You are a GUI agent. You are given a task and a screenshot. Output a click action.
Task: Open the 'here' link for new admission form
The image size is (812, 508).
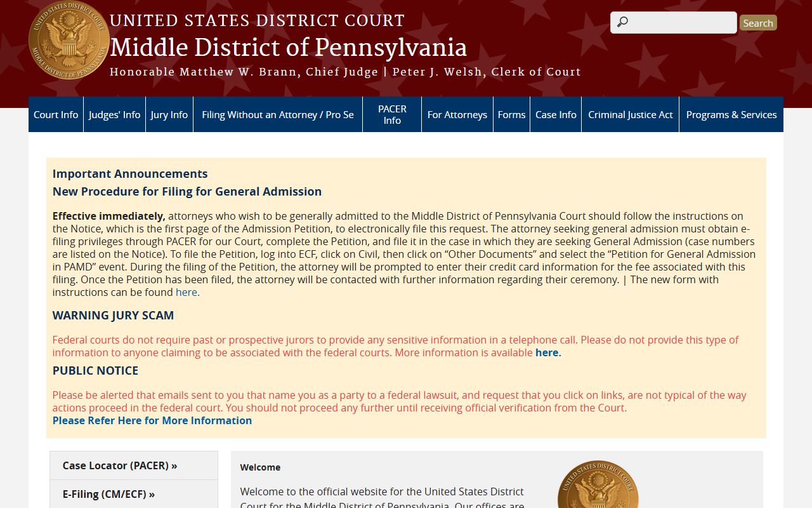point(187,292)
